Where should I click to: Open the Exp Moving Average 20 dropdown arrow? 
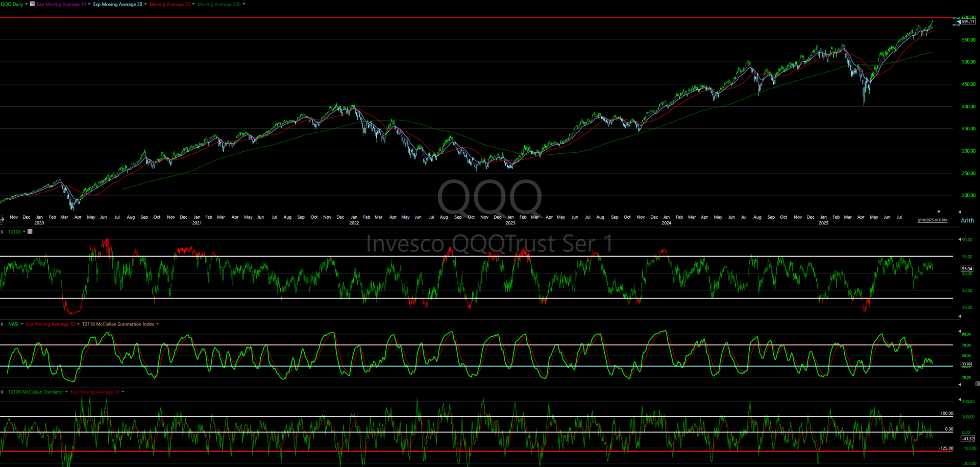tap(146, 4)
